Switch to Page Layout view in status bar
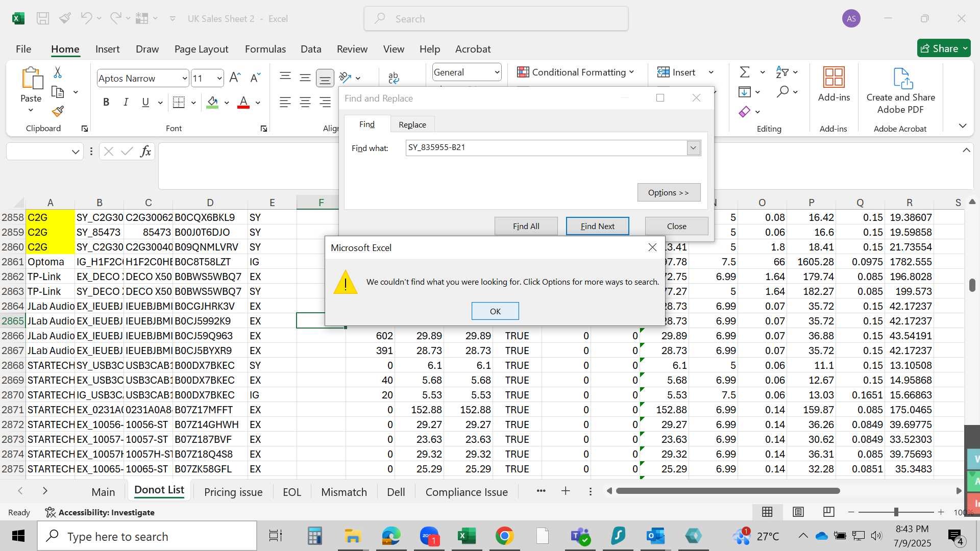Viewport: 980px width, 551px height. click(798, 512)
